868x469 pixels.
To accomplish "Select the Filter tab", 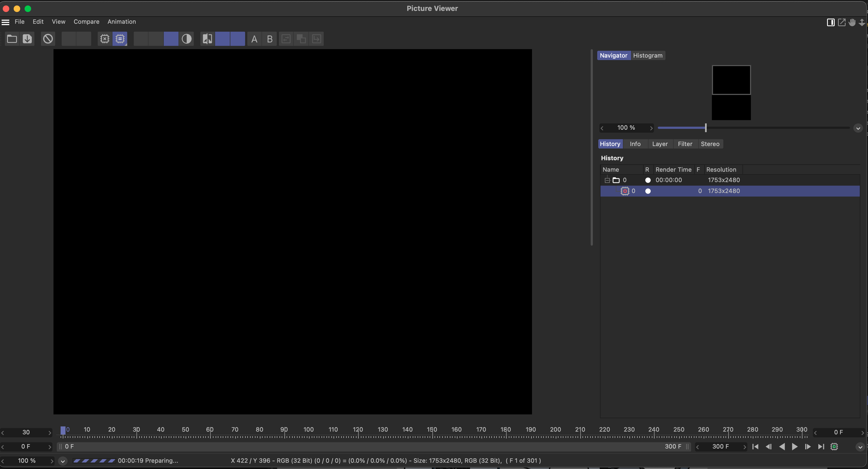I will (685, 144).
